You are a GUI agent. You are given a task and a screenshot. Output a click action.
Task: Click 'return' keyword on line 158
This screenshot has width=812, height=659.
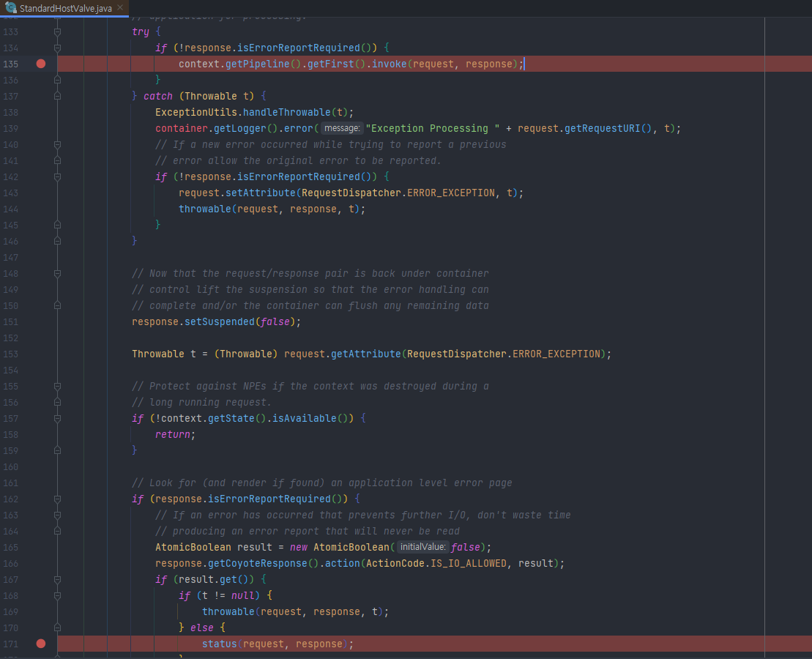pyautogui.click(x=173, y=435)
